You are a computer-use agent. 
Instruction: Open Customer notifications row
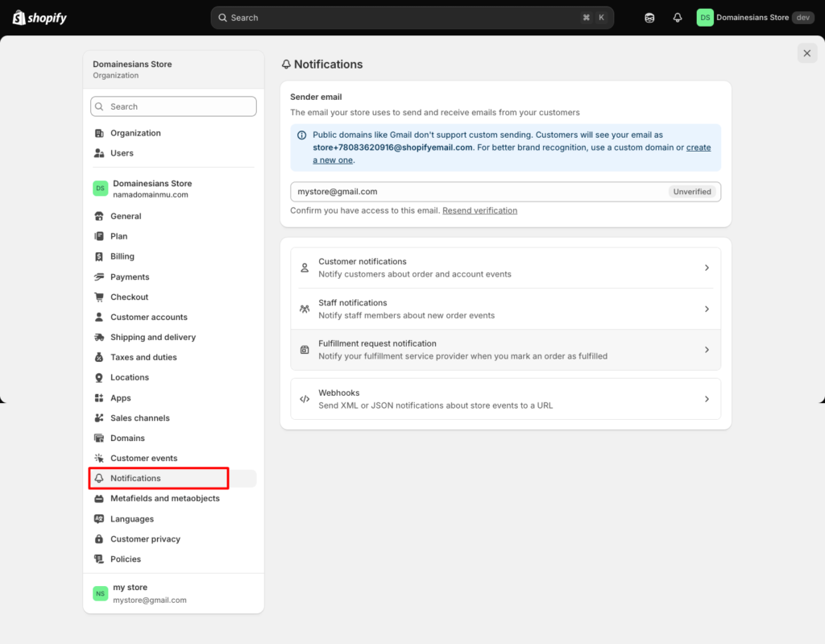point(506,268)
